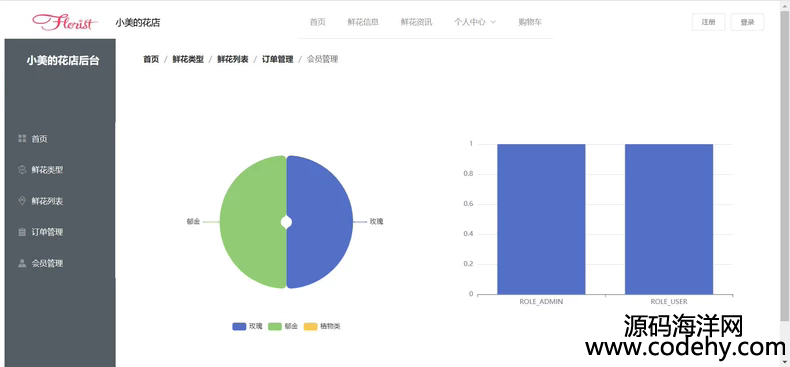790x367 pixels.
Task: Expand the 个人中心 dropdown
Action: (475, 22)
